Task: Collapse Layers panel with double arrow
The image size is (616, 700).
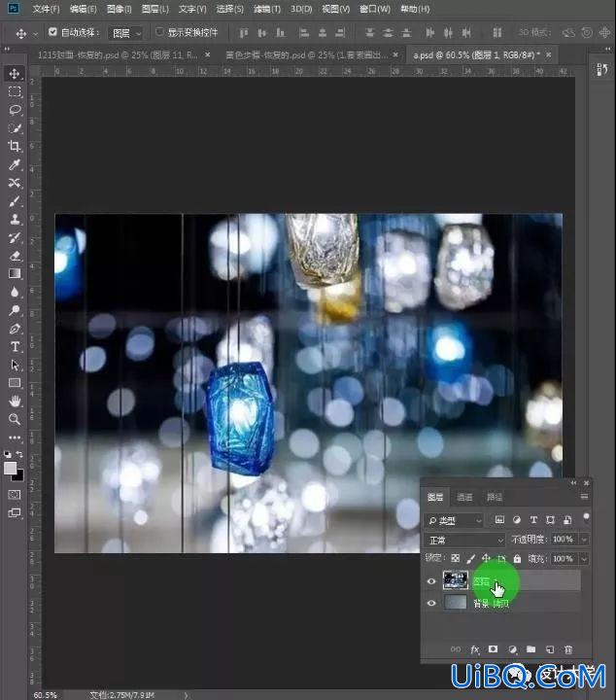Action: 573,482
